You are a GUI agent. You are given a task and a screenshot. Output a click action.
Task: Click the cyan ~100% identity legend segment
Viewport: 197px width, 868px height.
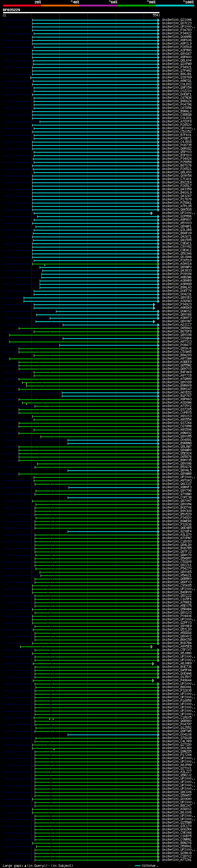pyautogui.click(x=175, y=6)
